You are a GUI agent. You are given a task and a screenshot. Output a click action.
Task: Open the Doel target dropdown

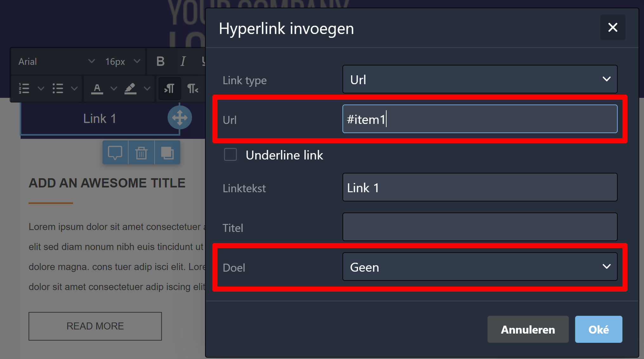pyautogui.click(x=480, y=267)
